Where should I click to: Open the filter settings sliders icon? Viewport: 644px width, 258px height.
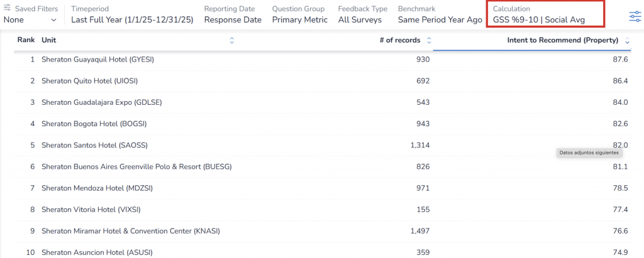(635, 16)
